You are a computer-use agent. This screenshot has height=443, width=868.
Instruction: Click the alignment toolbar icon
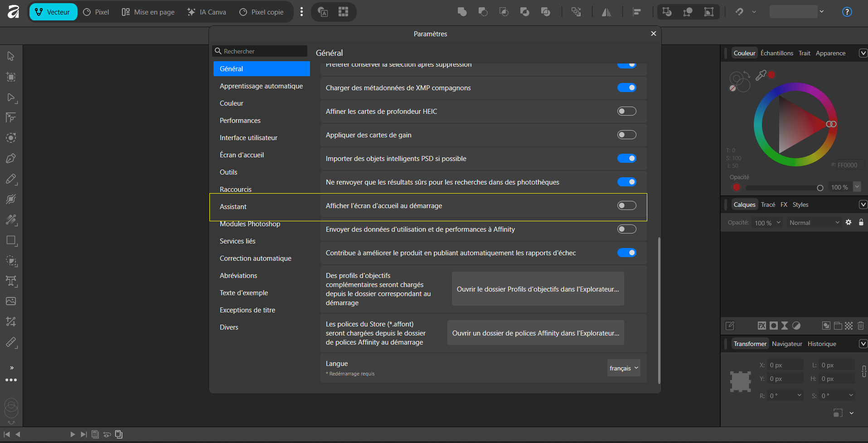(637, 12)
